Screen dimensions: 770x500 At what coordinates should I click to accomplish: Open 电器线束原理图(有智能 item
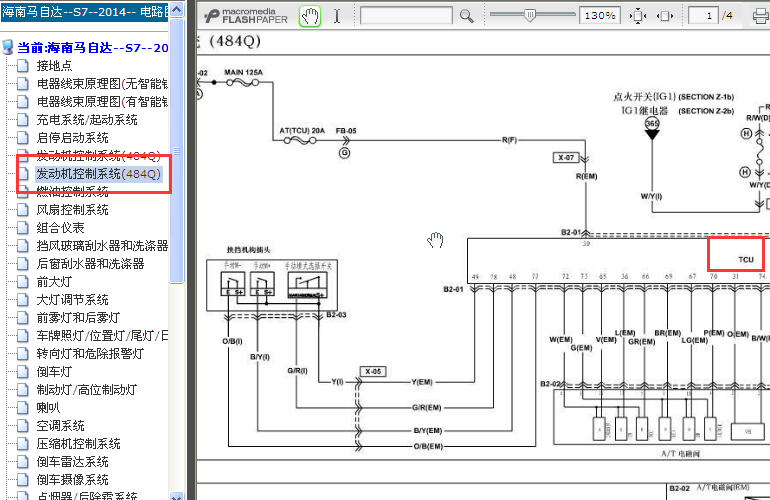tap(102, 102)
